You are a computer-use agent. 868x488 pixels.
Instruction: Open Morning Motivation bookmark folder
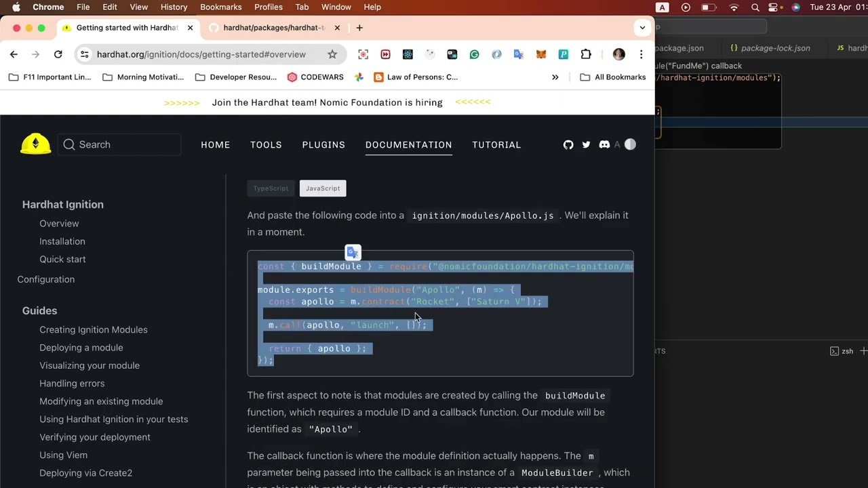coord(143,77)
